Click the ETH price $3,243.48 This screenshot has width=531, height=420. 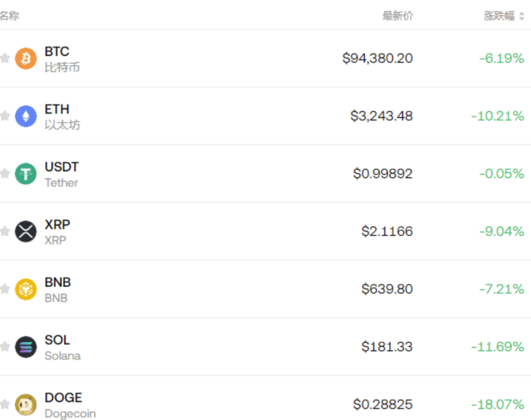point(382,116)
